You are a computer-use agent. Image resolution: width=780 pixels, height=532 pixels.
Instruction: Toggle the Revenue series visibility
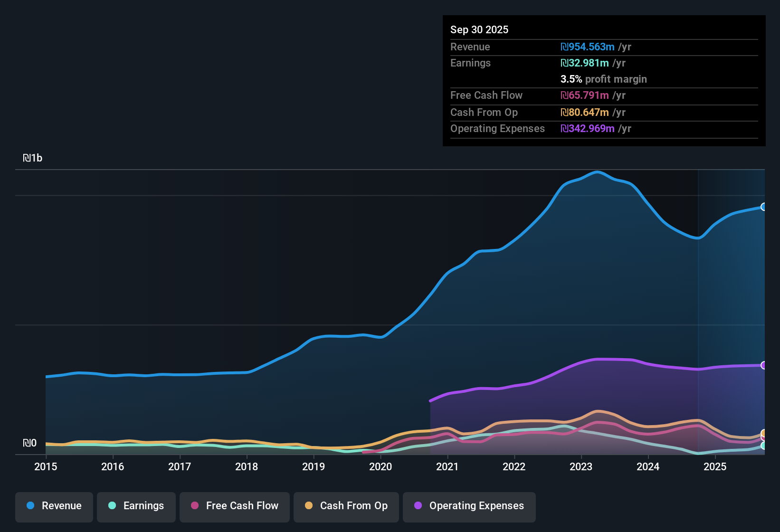pos(54,506)
